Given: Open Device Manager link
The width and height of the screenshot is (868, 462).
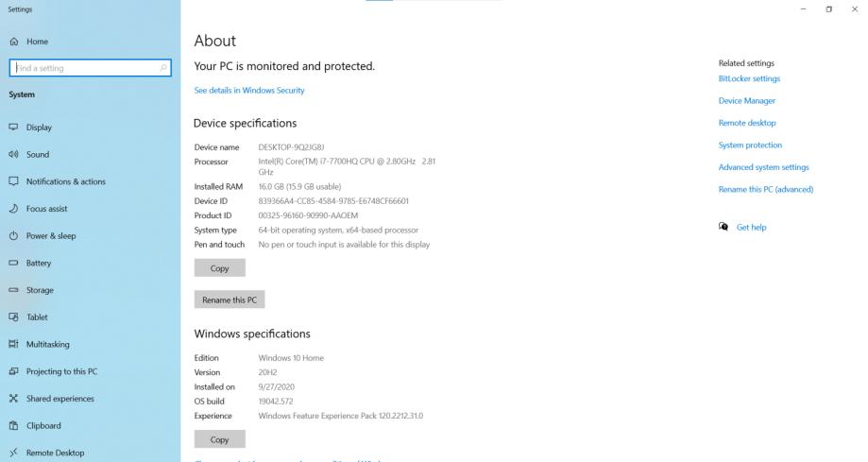Looking at the screenshot, I should point(747,101).
